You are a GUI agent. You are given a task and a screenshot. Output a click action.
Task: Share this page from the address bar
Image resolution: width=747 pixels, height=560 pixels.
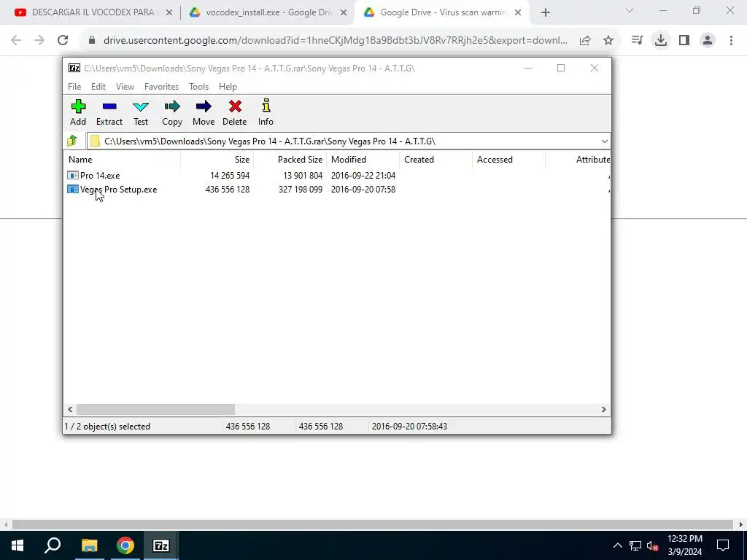pos(585,40)
